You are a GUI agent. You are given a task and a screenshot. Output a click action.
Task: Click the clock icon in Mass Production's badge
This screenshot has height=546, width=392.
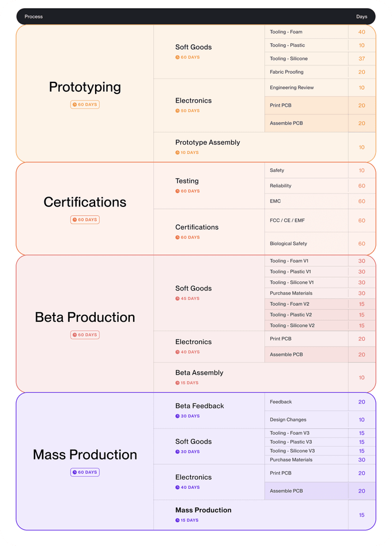[74, 473]
